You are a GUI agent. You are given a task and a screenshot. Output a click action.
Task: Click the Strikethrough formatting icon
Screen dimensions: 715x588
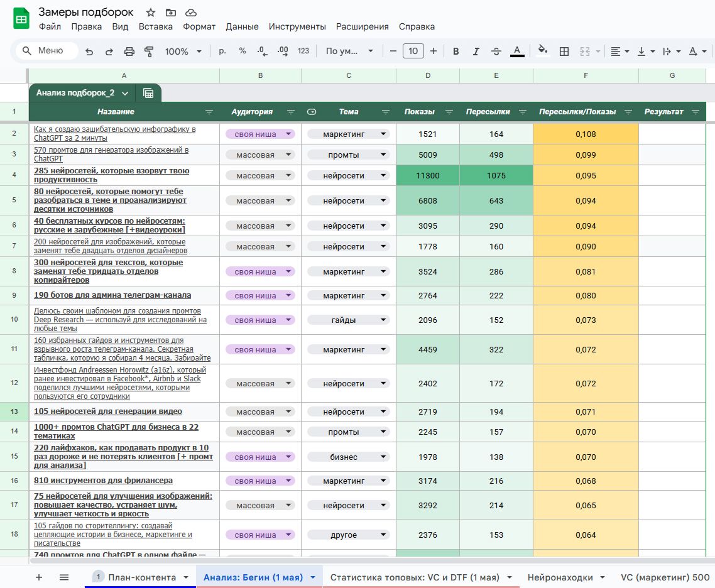(496, 52)
